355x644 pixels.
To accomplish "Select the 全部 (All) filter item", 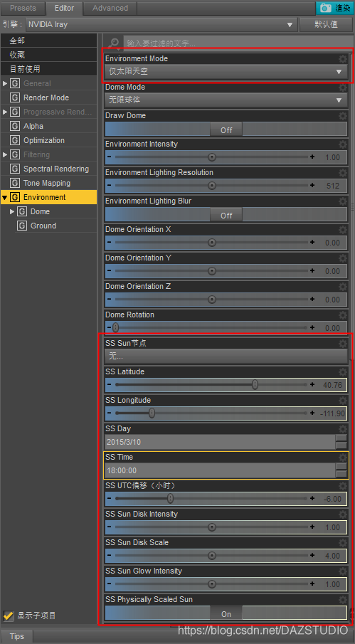I will [x=48, y=41].
